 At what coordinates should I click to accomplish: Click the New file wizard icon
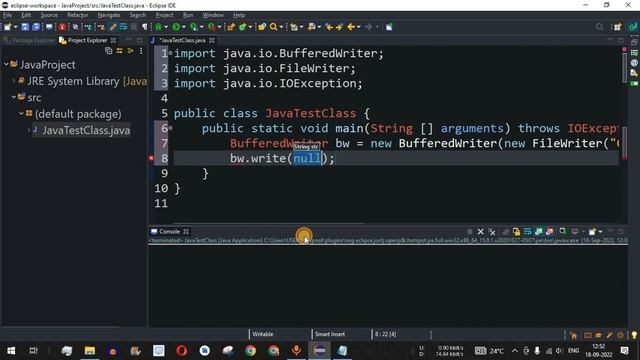tap(7, 27)
